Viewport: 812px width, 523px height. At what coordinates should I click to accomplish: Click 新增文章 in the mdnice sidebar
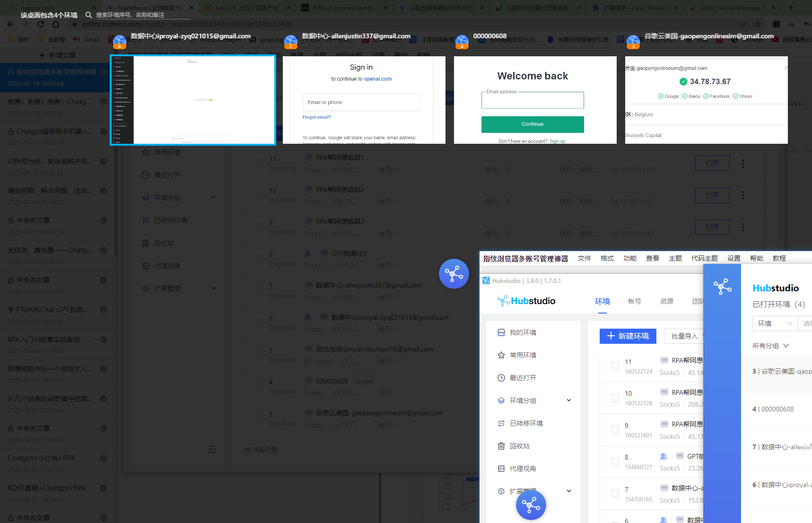click(x=57, y=55)
